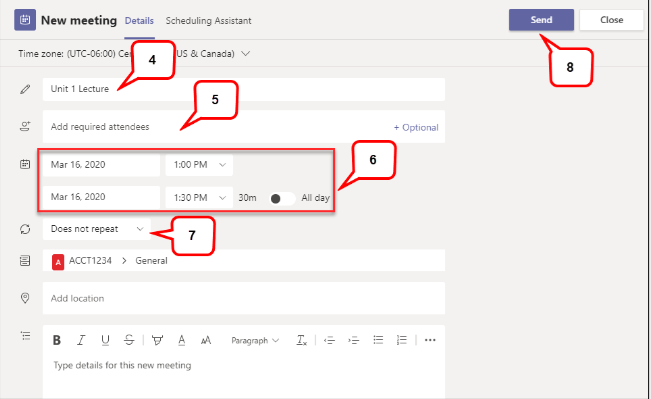The height and width of the screenshot is (399, 651).
Task: Underline the selected text
Action: pyautogui.click(x=105, y=340)
